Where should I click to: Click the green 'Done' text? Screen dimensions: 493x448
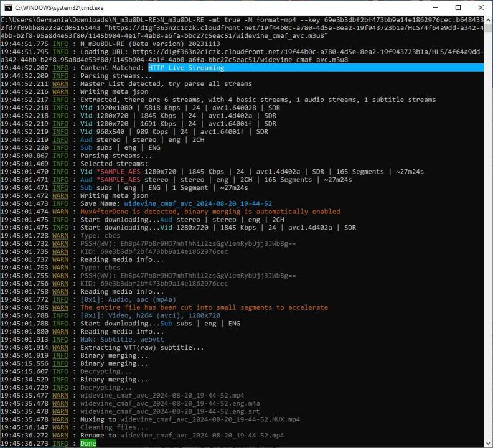click(x=88, y=443)
